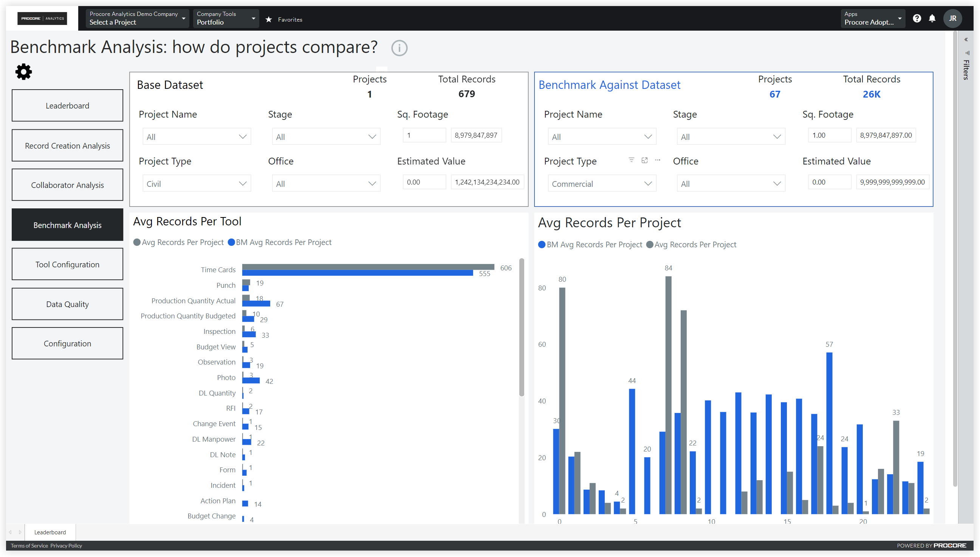Image resolution: width=980 pixels, height=557 pixels.
Task: Open the Company Tools Portfolio dropdown
Action: pyautogui.click(x=226, y=19)
